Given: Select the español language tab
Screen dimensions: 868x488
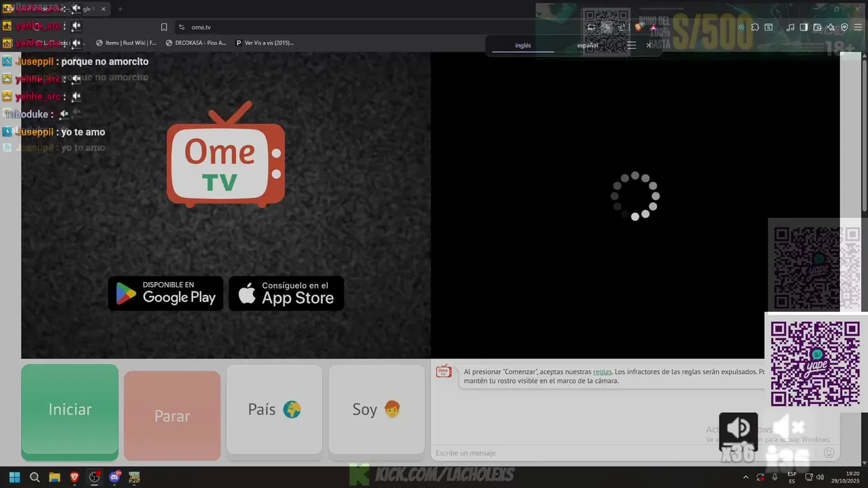Looking at the screenshot, I should click(x=587, y=45).
